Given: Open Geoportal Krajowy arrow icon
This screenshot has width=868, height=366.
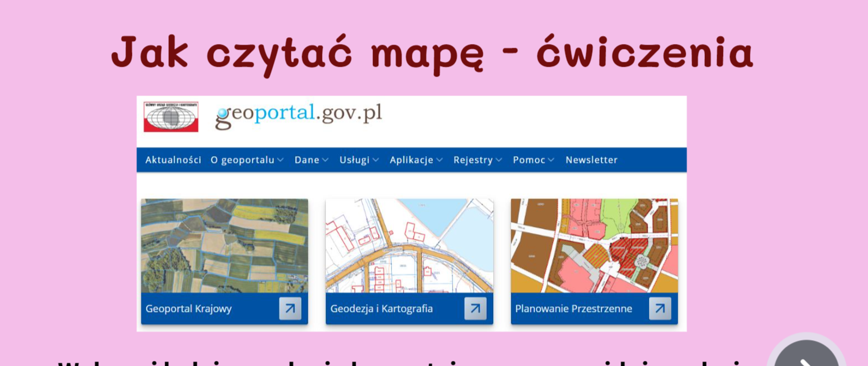Looking at the screenshot, I should 290,309.
